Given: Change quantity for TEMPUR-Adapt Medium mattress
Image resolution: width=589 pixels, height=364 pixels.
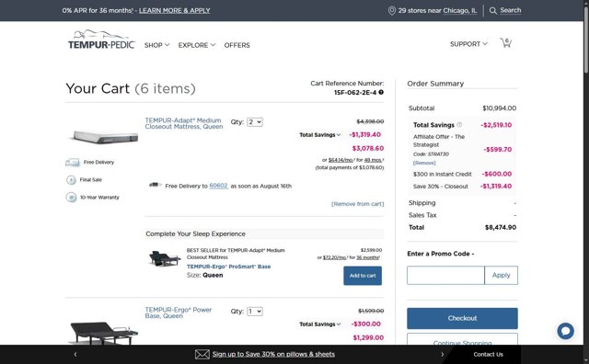Looking at the screenshot, I should (x=255, y=122).
